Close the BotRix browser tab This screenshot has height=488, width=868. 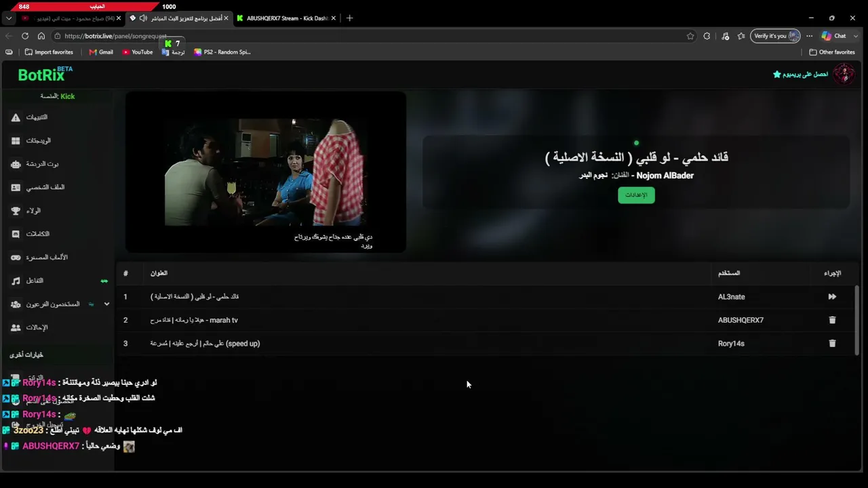[226, 18]
